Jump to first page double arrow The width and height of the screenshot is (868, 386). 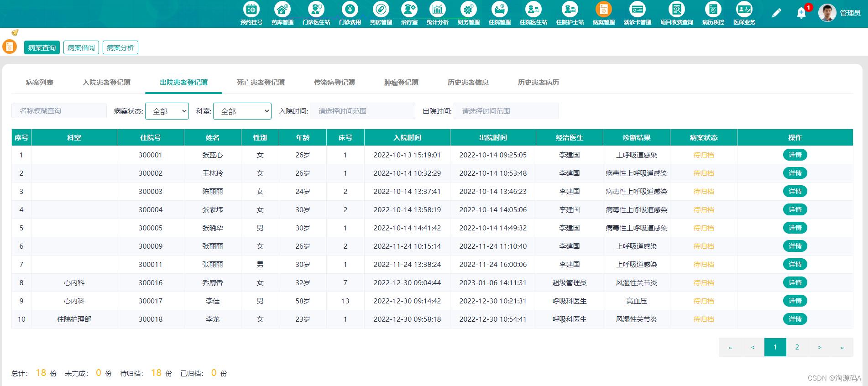click(x=730, y=347)
